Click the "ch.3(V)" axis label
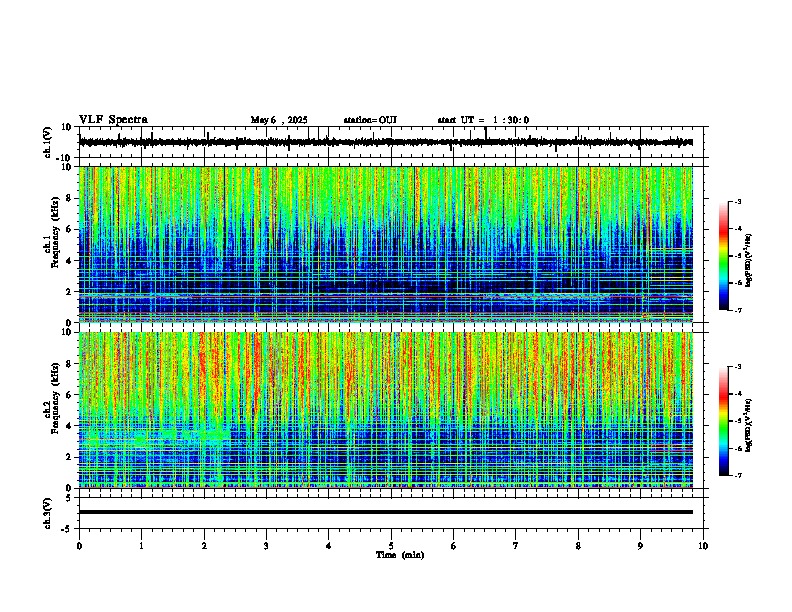 pos(48,513)
